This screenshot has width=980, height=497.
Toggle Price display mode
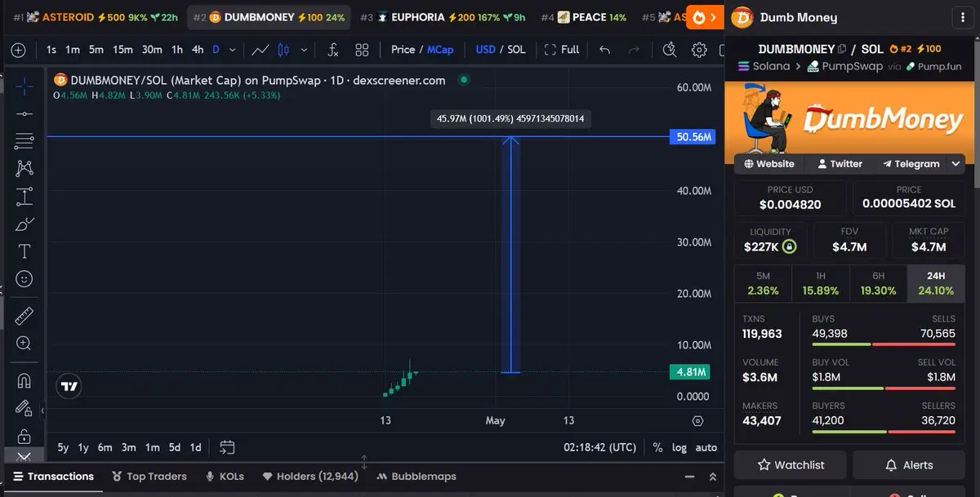[403, 50]
